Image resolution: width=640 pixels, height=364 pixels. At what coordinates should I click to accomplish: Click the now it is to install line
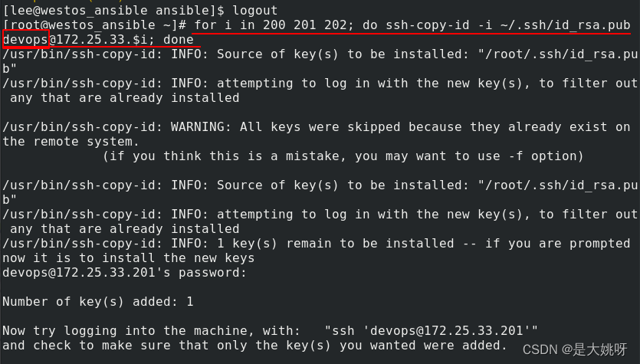pyautogui.click(x=129, y=258)
